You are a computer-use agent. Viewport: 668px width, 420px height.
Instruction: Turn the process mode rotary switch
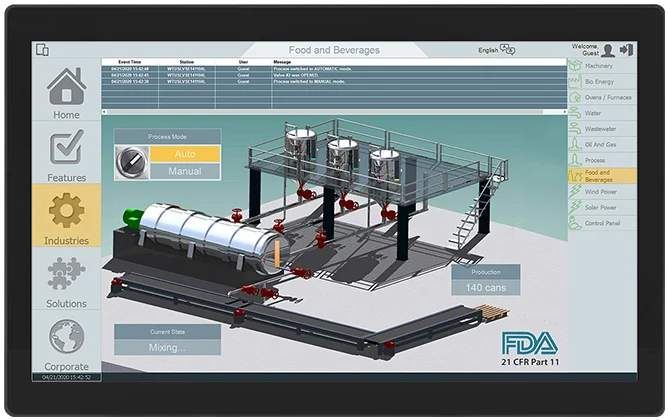click(132, 162)
